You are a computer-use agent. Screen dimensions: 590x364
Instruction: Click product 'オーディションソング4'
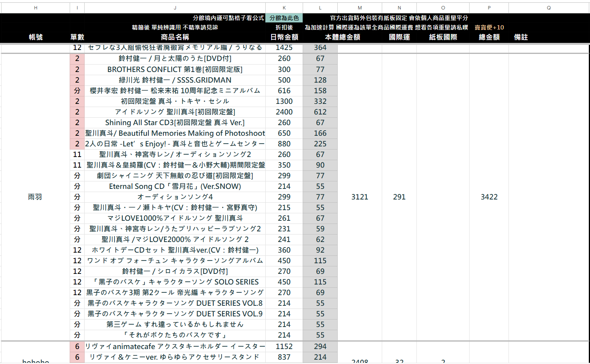click(175, 197)
